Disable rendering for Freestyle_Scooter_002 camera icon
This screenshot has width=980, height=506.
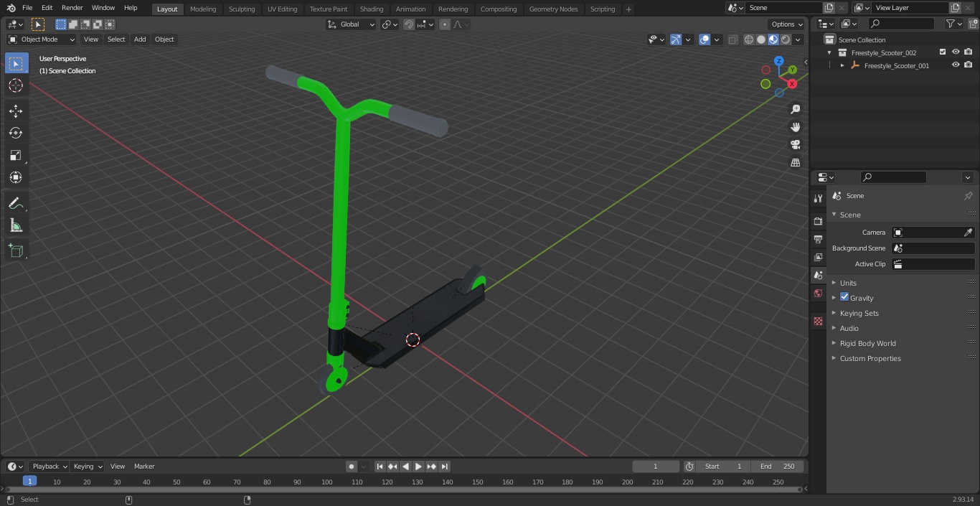point(969,52)
